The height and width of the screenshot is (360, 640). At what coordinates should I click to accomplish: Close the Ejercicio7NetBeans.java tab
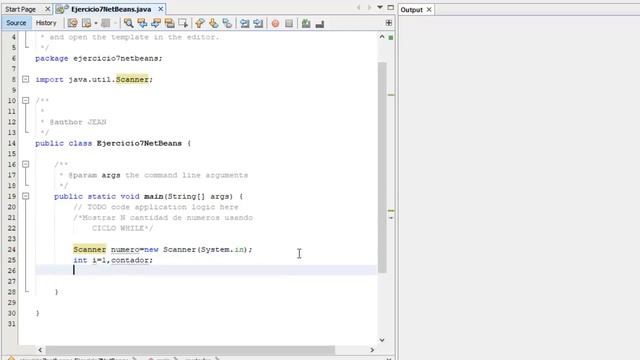pos(161,9)
